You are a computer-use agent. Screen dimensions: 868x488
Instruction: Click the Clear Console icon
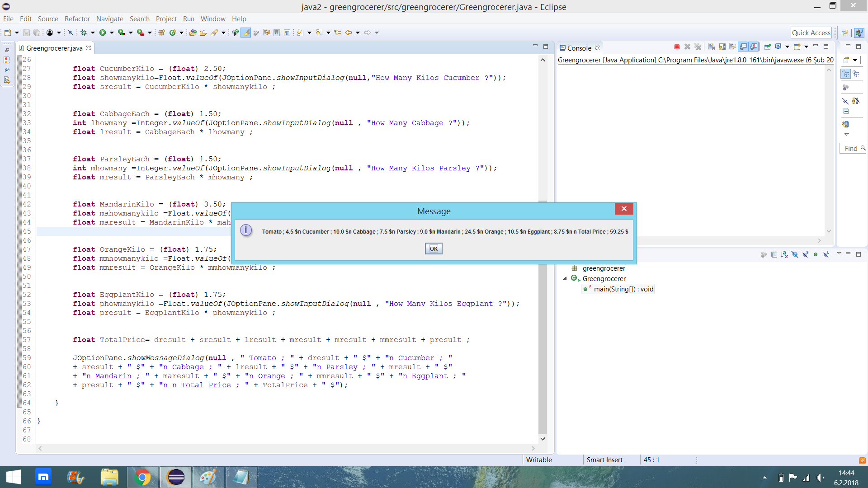(x=712, y=47)
